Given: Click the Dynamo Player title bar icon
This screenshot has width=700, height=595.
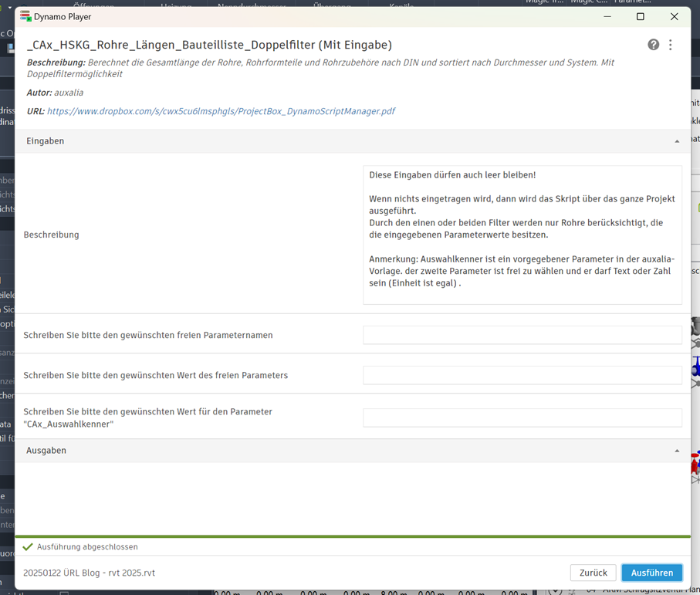Looking at the screenshot, I should point(25,16).
